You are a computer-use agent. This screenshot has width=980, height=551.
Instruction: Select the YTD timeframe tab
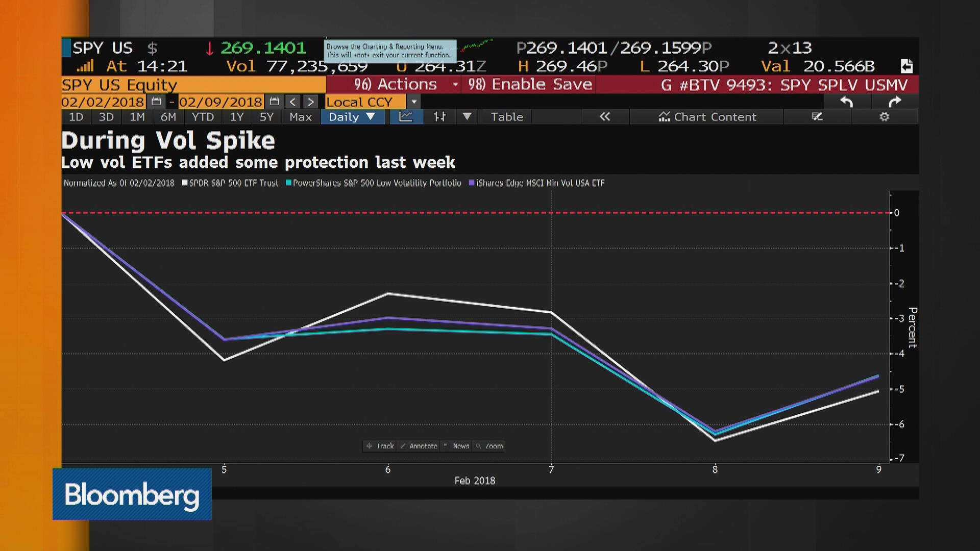(x=203, y=117)
